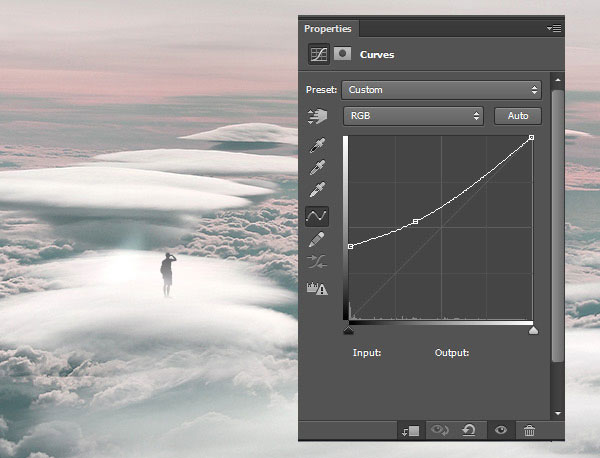Click the smooth curve values icon
600x458 pixels.
[x=317, y=262]
